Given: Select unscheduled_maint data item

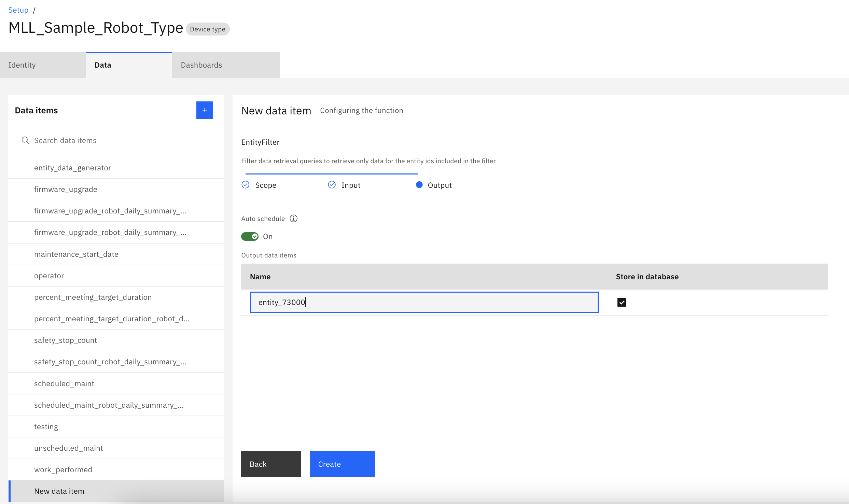Looking at the screenshot, I should (116, 448).
